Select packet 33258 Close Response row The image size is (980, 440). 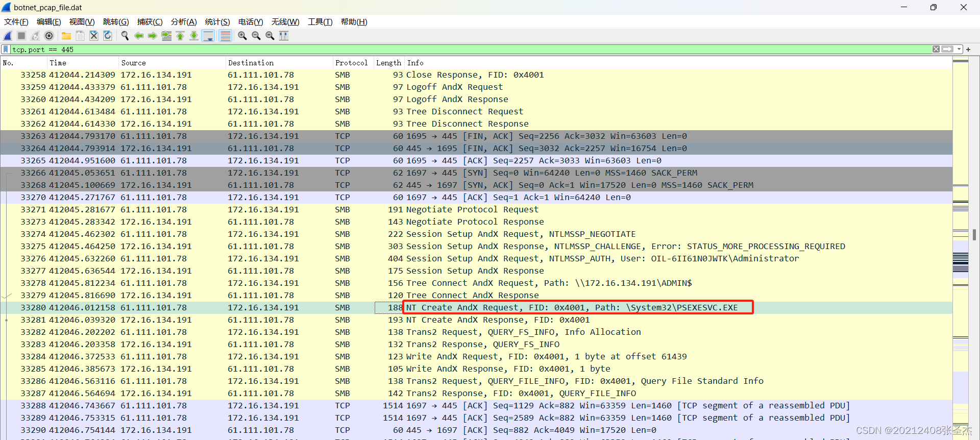tap(476, 75)
